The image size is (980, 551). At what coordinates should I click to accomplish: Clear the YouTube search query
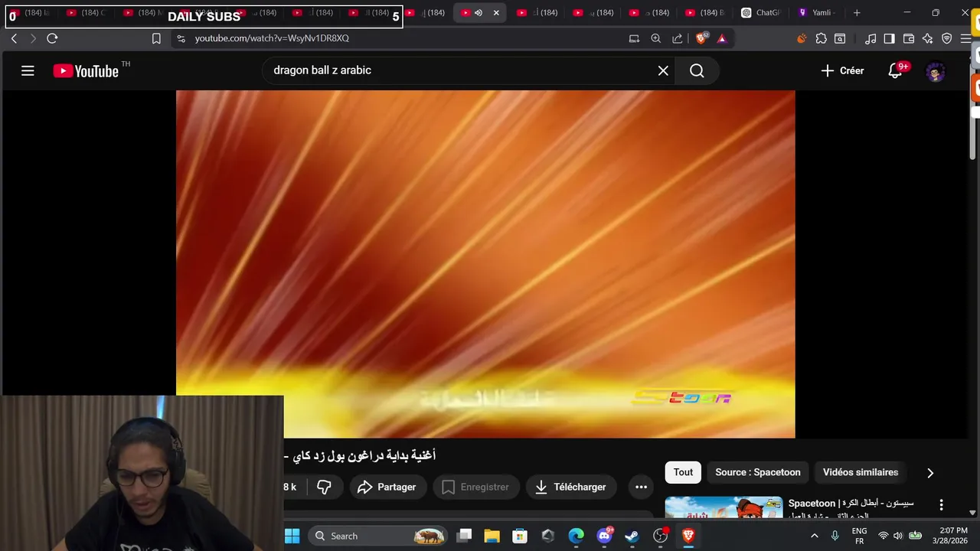[663, 70]
